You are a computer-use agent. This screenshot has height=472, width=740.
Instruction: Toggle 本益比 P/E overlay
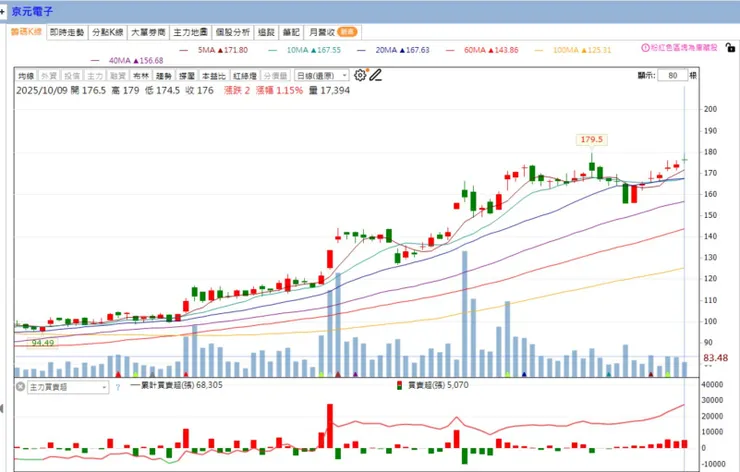coord(213,76)
